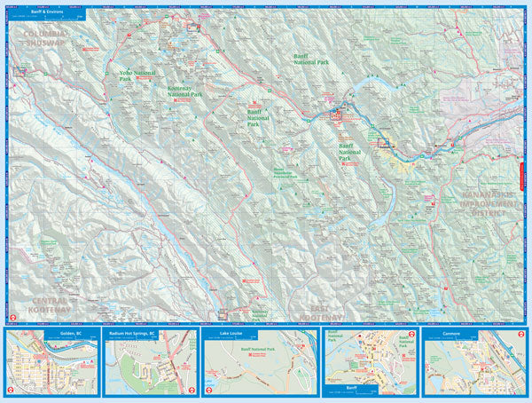
Task: Click the 'Lake Louise' inset title
Action: point(231,334)
